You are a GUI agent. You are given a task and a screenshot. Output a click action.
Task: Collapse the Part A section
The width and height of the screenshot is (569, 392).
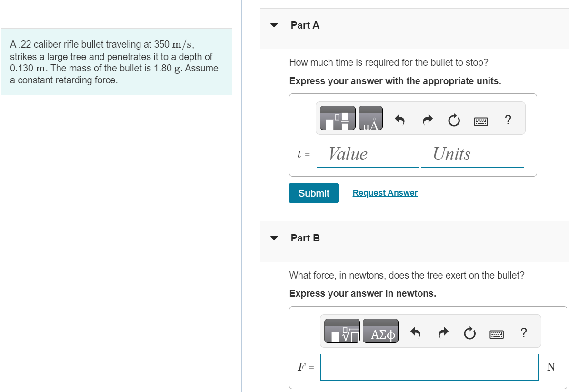tap(274, 25)
